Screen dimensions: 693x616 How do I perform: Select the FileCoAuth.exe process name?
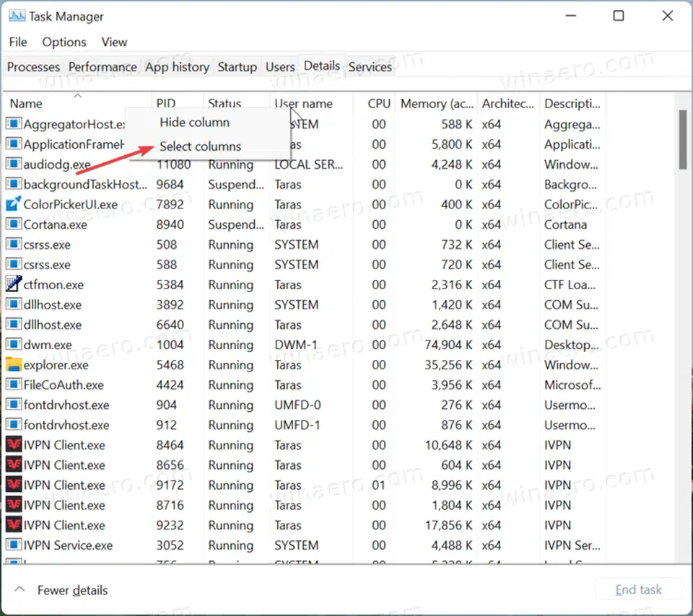[64, 385]
